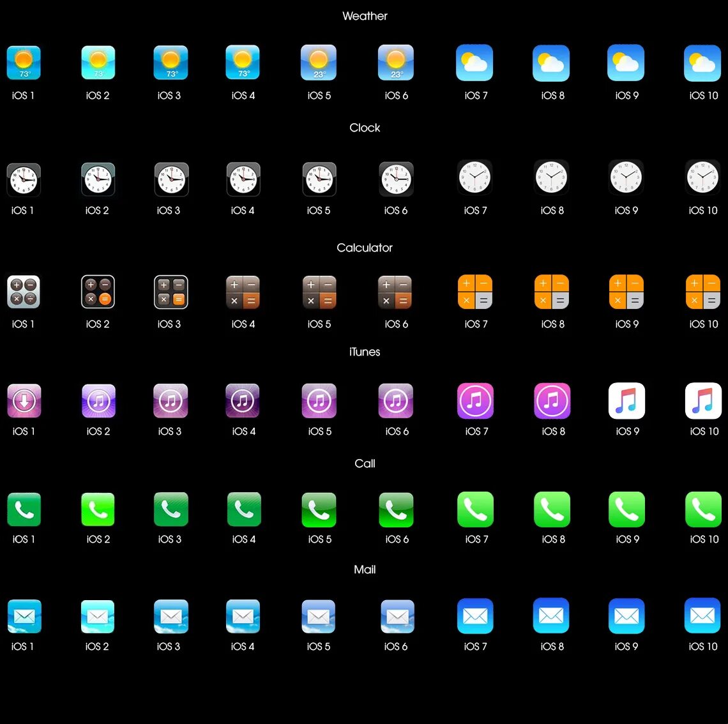Image resolution: width=728 pixels, height=724 pixels.
Task: Pick the iOS 8 Clock icon
Action: (551, 177)
